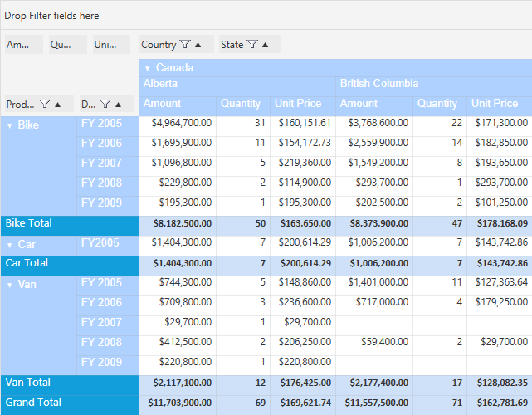Open the D... field filter funnel icon
532x415 pixels.
105,105
